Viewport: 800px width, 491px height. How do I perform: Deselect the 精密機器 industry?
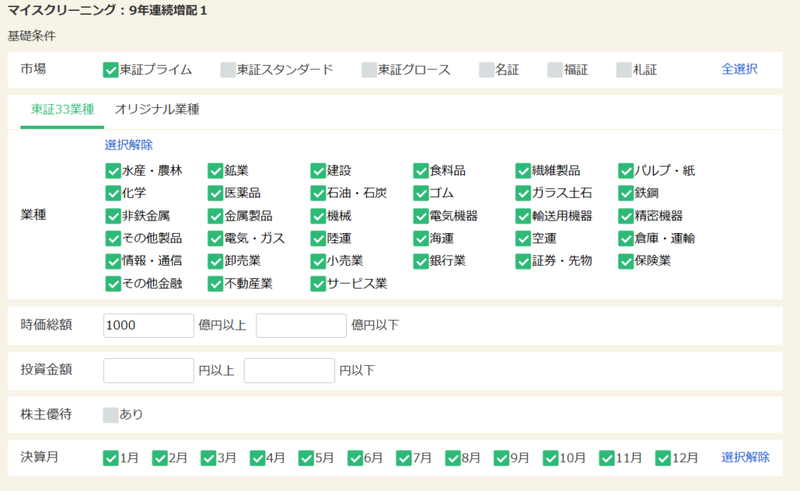[x=626, y=216]
